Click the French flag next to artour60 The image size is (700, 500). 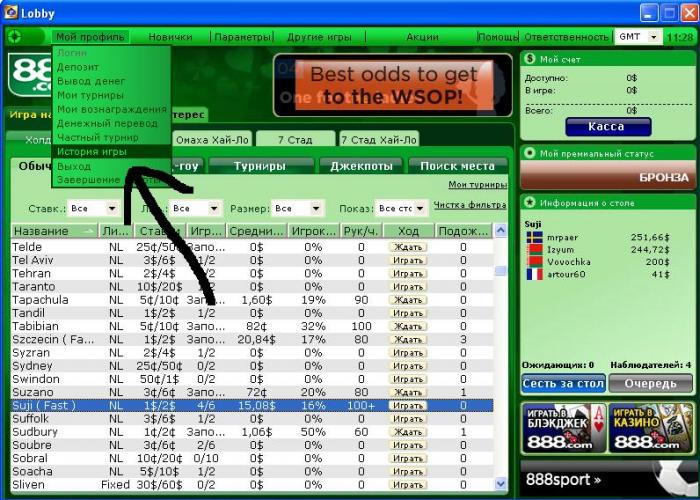tap(534, 274)
